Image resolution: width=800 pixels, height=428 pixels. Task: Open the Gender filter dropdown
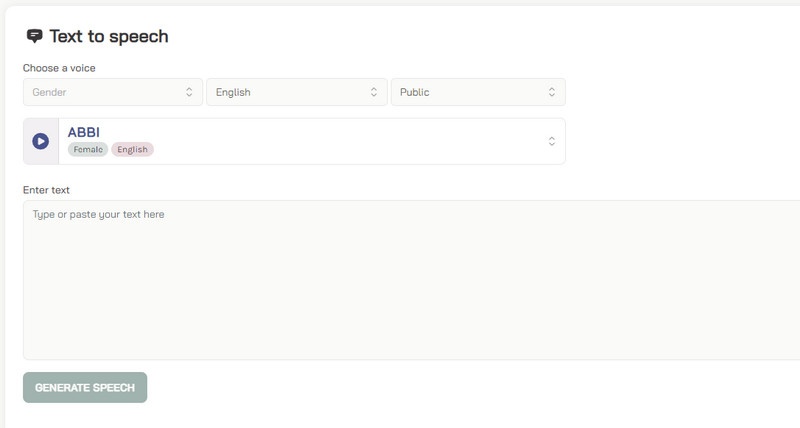113,92
